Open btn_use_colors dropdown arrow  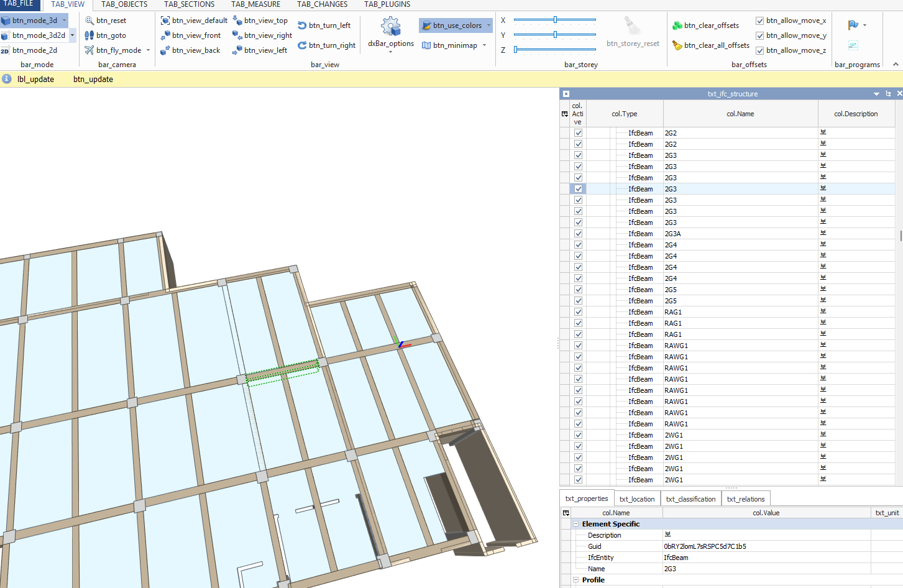point(488,25)
